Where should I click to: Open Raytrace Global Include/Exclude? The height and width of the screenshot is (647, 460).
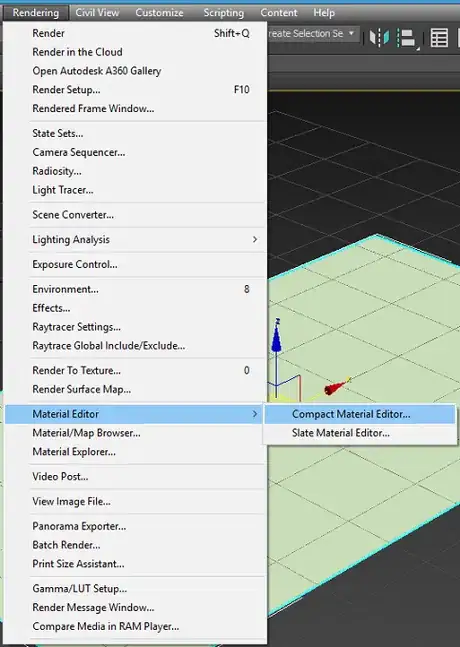point(135,345)
